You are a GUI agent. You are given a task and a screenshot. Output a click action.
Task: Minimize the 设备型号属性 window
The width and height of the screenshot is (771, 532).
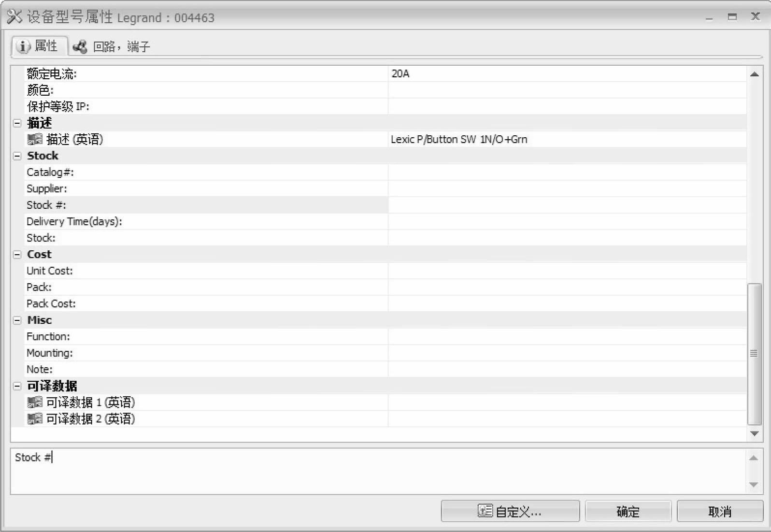point(709,18)
